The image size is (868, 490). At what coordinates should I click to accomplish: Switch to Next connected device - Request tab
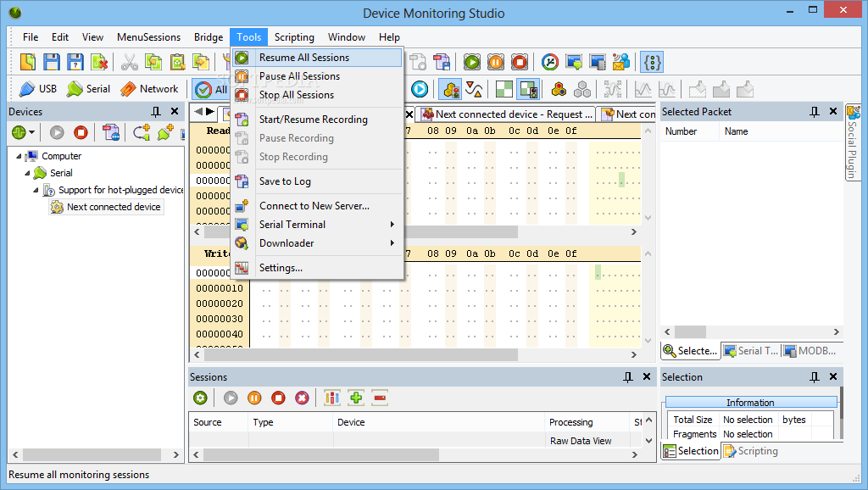(507, 114)
